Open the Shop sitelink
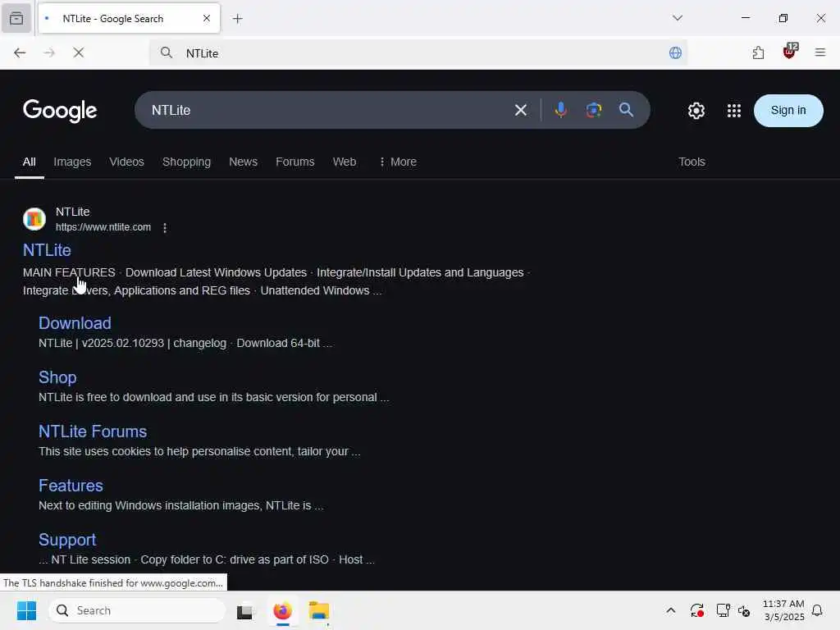 coord(57,377)
